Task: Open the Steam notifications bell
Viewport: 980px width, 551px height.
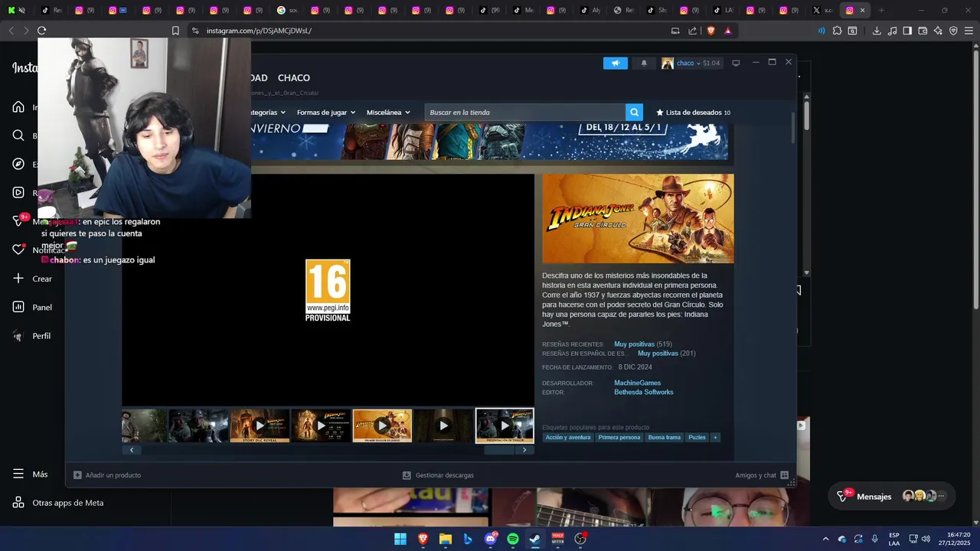Action: pos(644,63)
